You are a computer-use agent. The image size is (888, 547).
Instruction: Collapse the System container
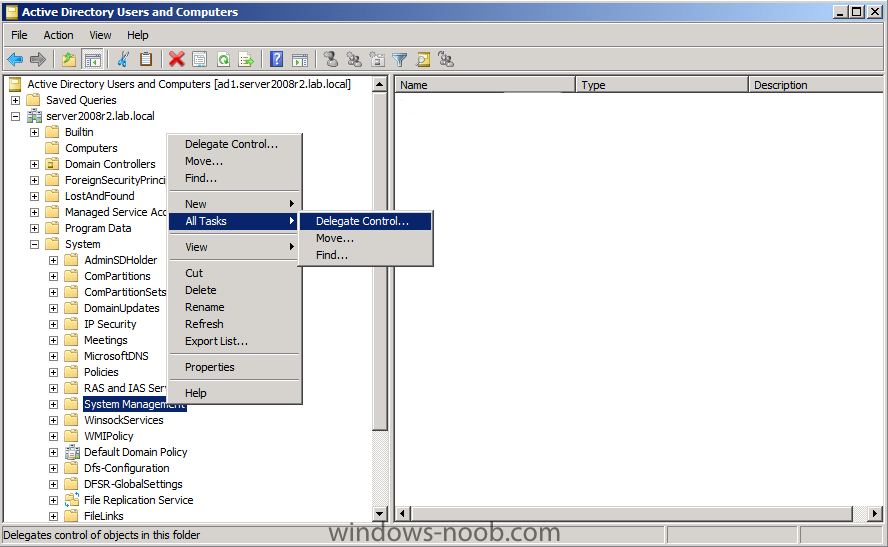click(35, 245)
